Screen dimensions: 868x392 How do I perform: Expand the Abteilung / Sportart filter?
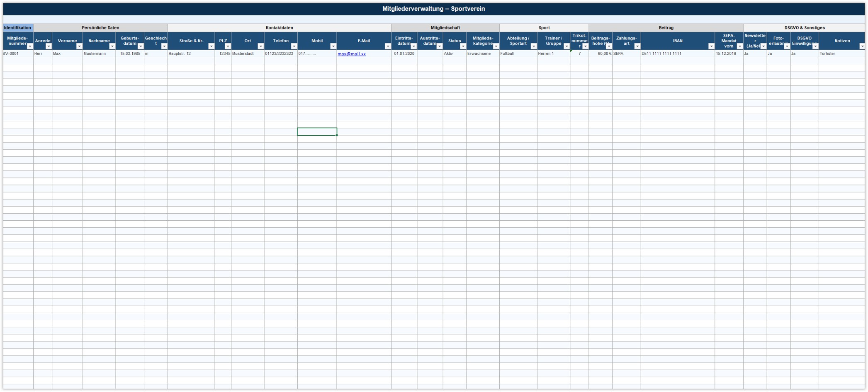[x=533, y=46]
